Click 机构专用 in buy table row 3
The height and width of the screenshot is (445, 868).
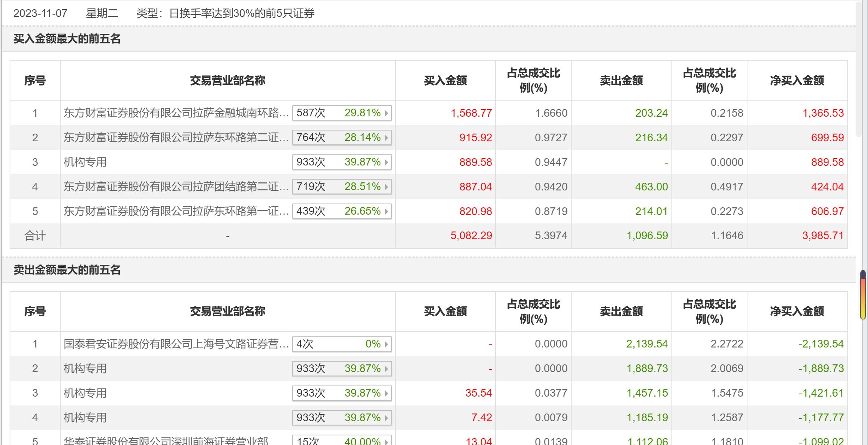tap(85, 162)
